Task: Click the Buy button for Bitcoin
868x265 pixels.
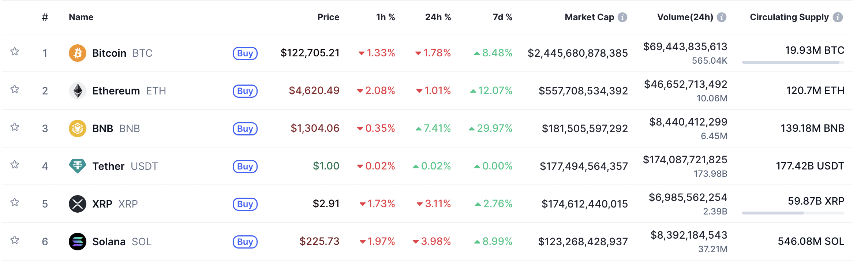Action: (244, 53)
